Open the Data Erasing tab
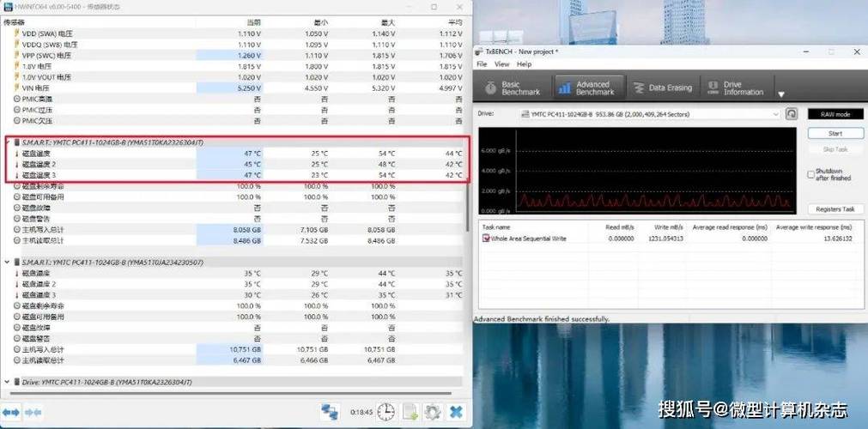868x429 pixels. click(663, 88)
